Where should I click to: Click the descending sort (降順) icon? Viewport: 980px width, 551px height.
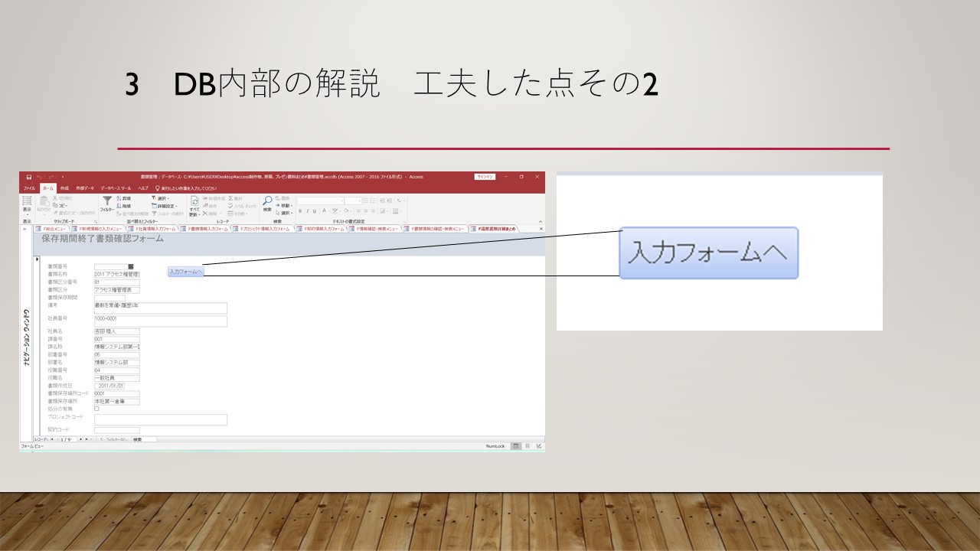pyautogui.click(x=119, y=206)
